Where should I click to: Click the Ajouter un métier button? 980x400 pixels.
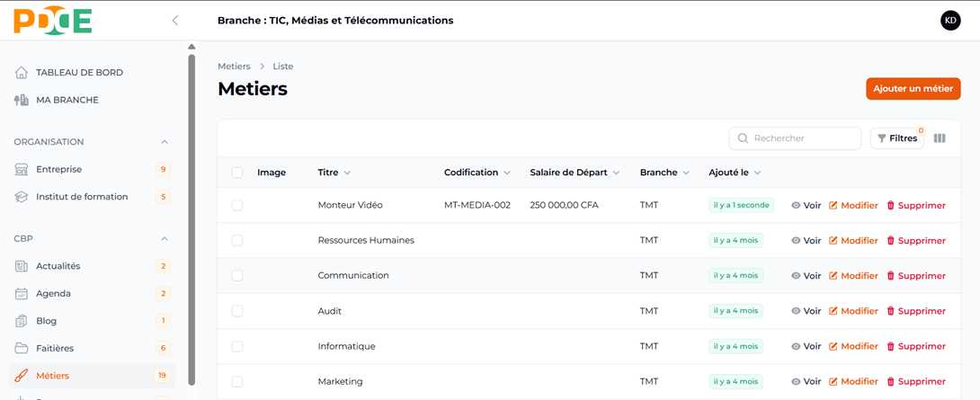pos(913,89)
